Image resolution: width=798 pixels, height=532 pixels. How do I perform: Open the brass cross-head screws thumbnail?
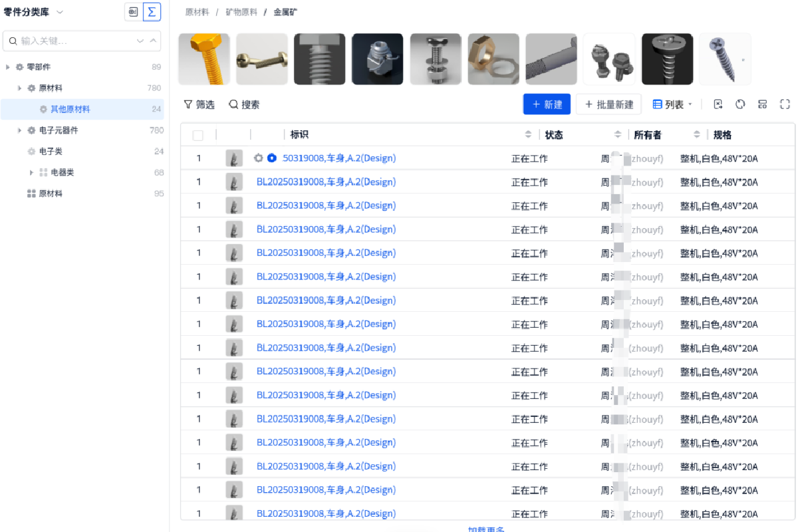pos(262,59)
